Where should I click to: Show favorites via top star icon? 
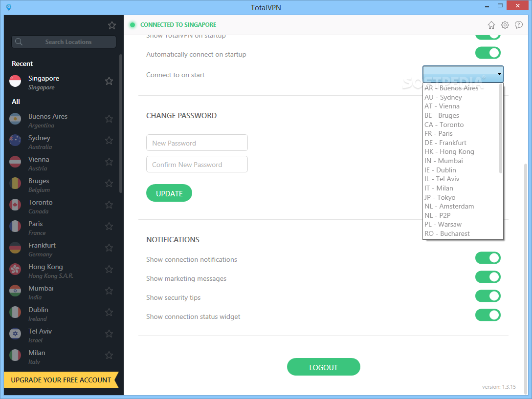[112, 25]
